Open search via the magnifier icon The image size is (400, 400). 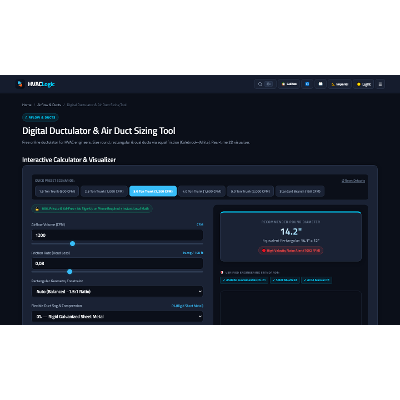click(x=260, y=84)
